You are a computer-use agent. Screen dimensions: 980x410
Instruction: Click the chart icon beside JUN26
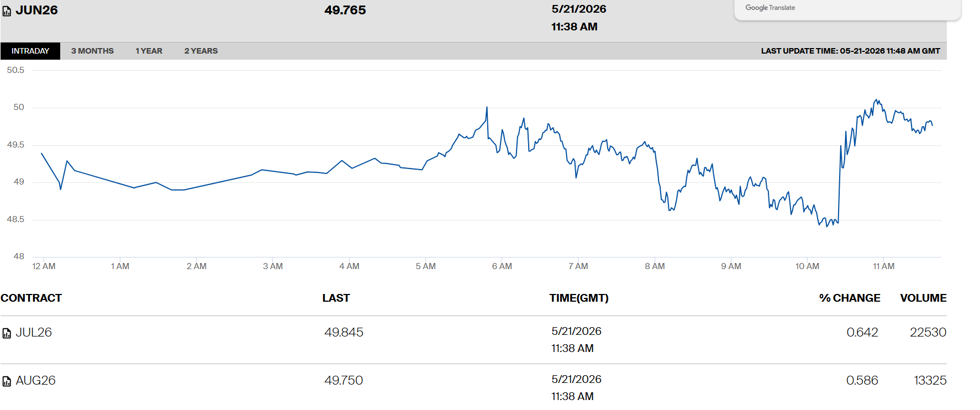coord(7,11)
